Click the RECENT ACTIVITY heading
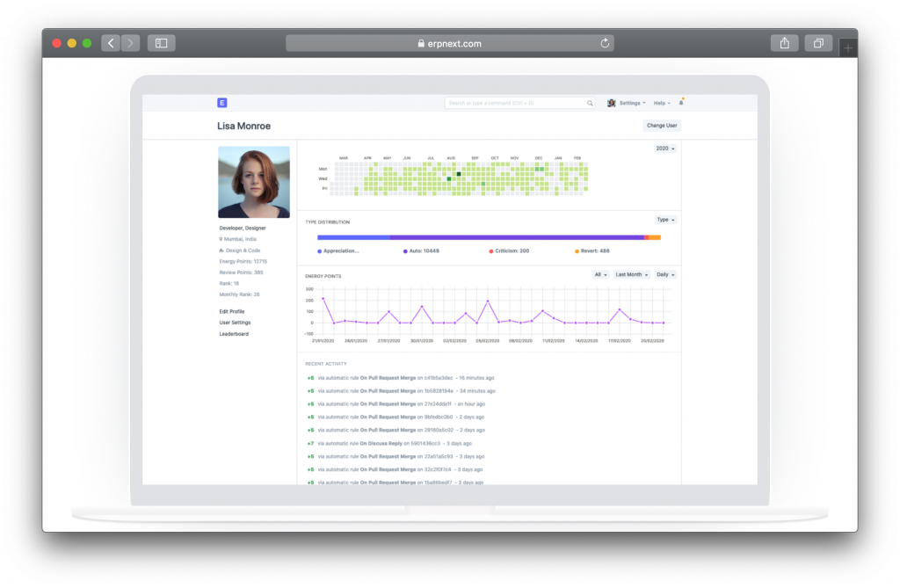900x588 pixels. coord(326,364)
